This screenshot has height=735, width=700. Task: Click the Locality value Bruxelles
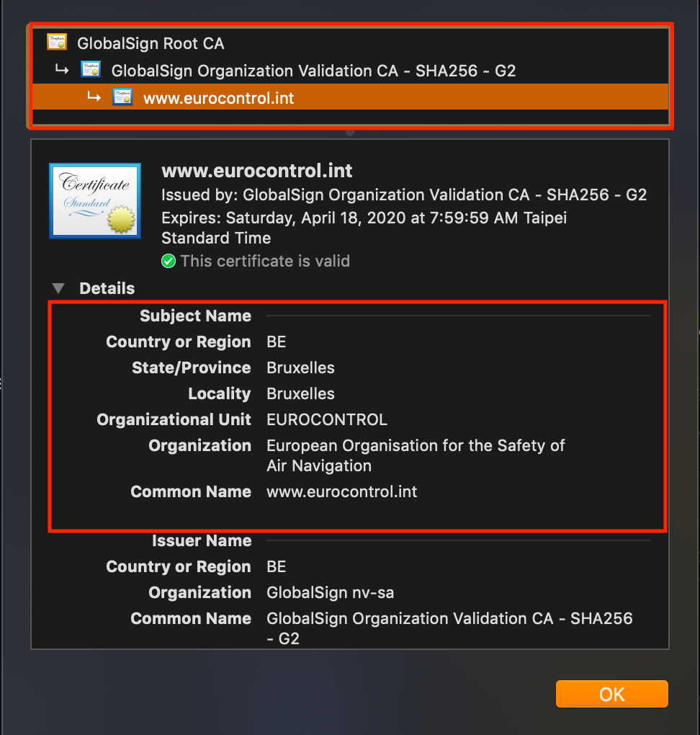(x=300, y=393)
